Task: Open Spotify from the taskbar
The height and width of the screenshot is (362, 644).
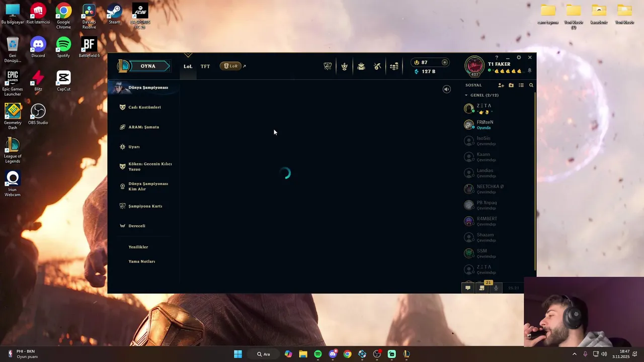Action: point(318,354)
